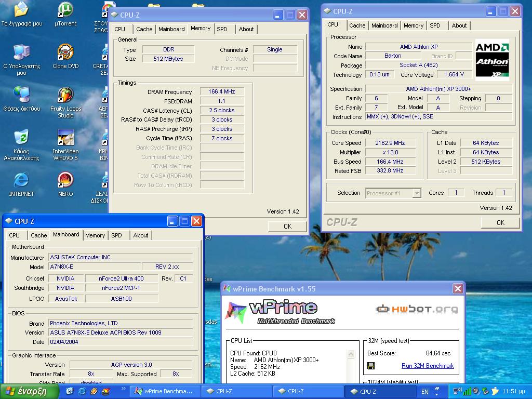Click the Core Speed value 2162.9 MHz

pyautogui.click(x=390, y=143)
